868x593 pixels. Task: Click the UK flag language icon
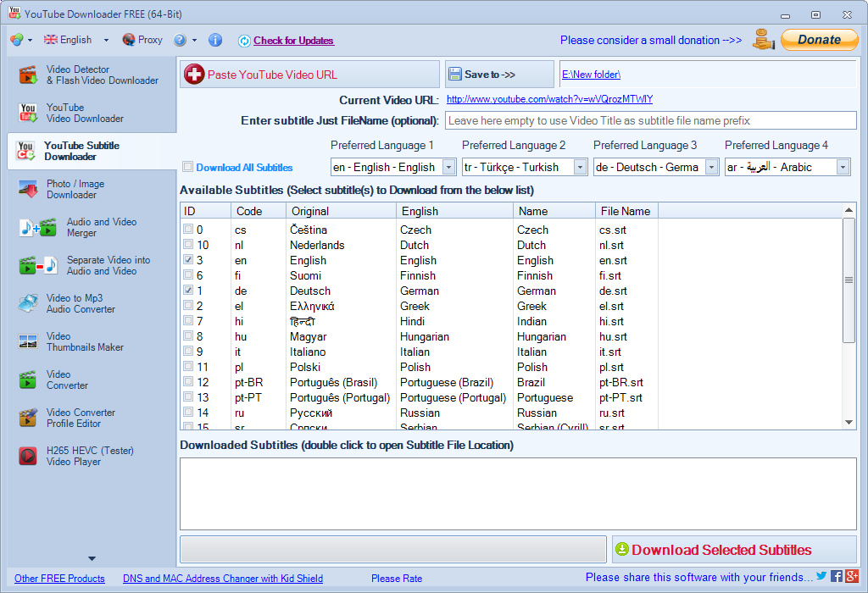tap(50, 40)
